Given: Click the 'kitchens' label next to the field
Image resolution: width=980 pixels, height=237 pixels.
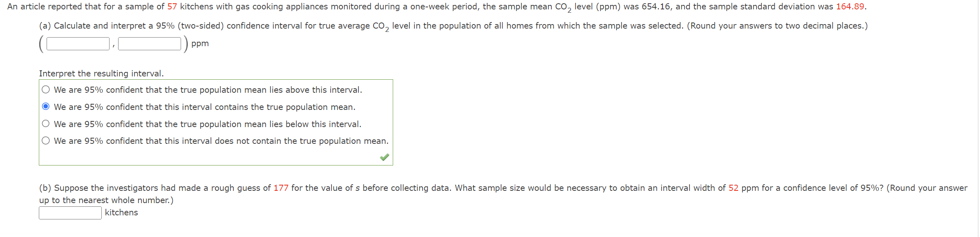Looking at the screenshot, I should pos(121,212).
